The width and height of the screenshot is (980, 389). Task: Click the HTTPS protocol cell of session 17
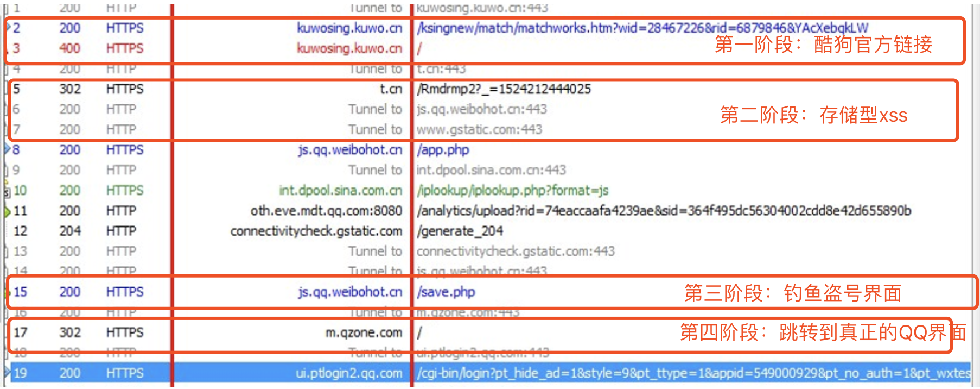tap(125, 332)
